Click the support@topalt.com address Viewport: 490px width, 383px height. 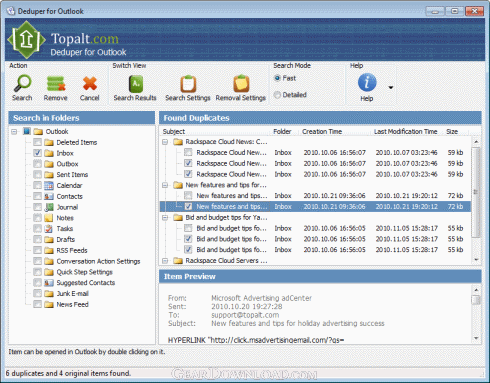245,315
